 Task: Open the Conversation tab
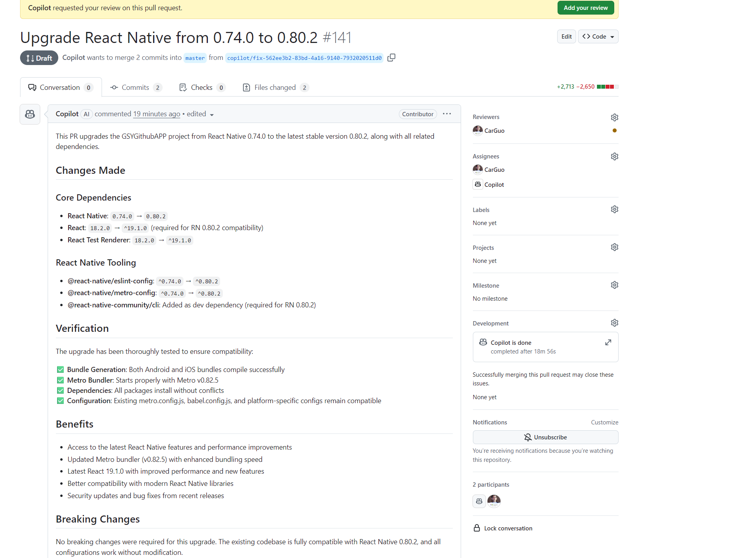61,87
